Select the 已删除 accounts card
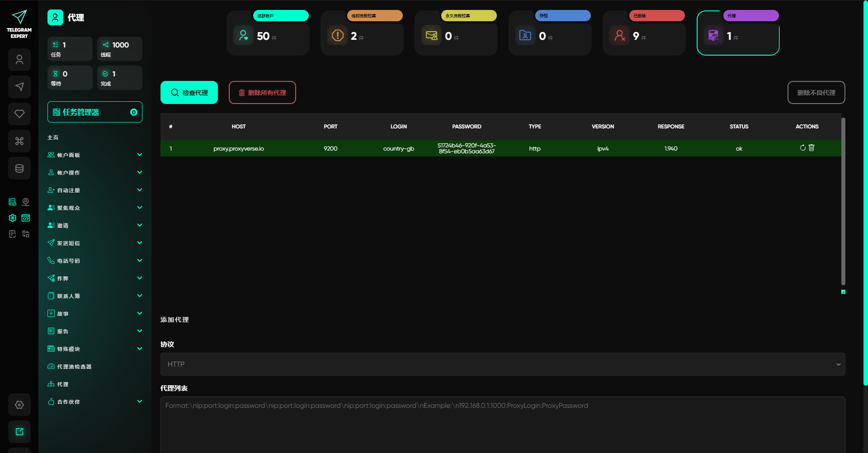The width and height of the screenshot is (868, 453). click(644, 33)
